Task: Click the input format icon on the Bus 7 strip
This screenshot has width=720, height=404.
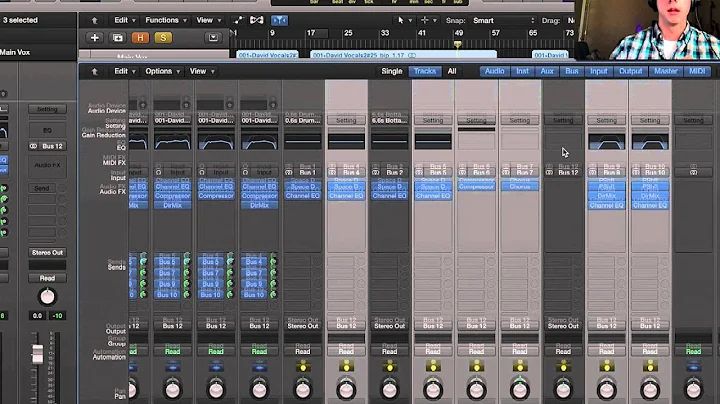Action: point(506,172)
